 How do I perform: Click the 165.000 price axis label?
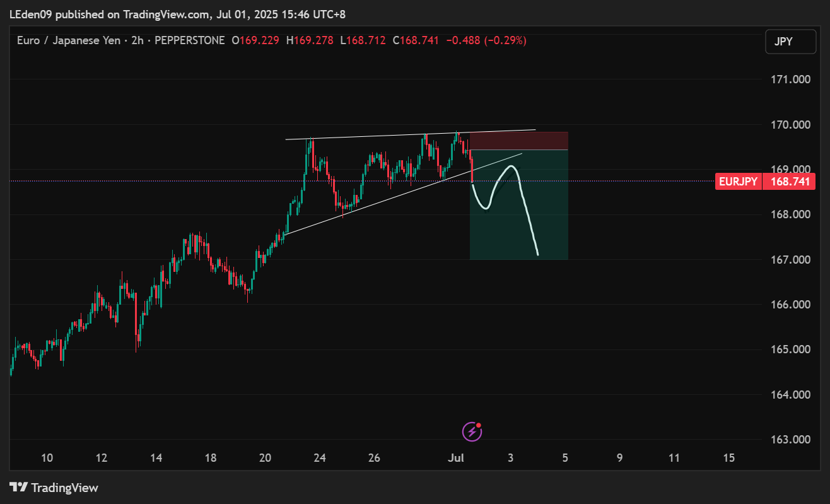click(790, 349)
